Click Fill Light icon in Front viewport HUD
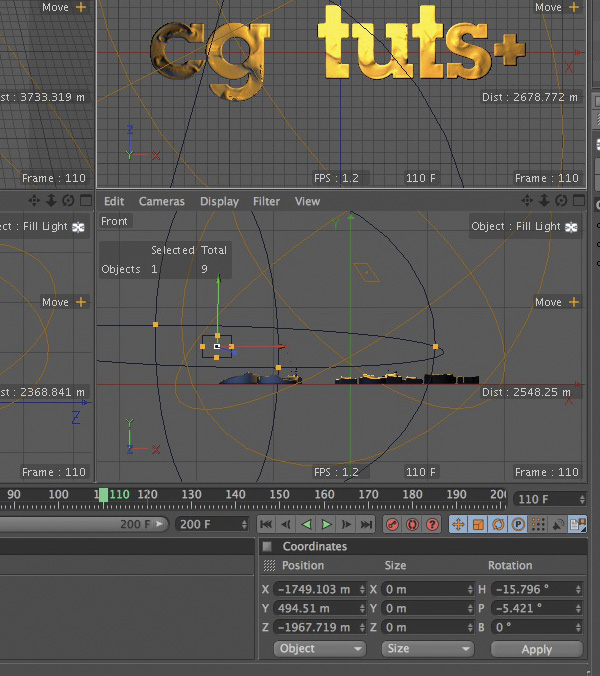 (x=572, y=227)
